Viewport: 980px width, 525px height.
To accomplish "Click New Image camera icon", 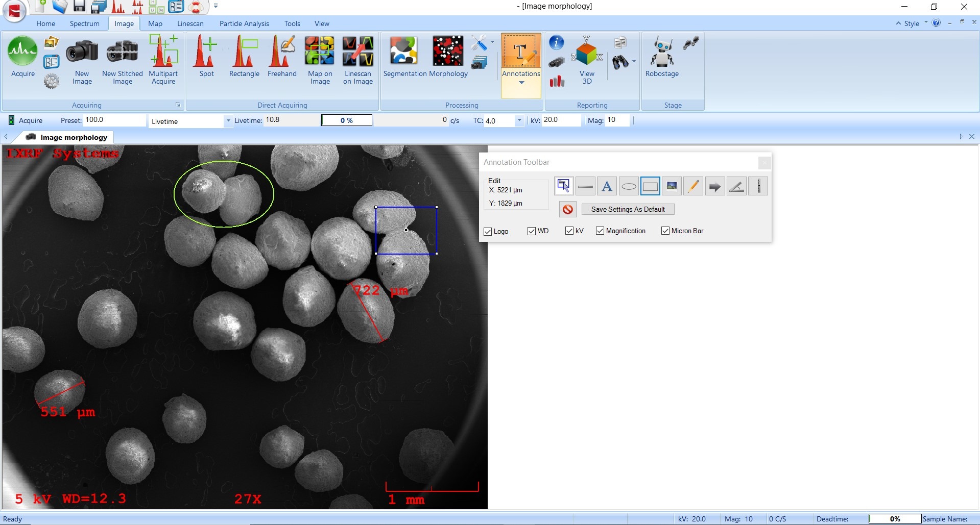I will point(82,60).
